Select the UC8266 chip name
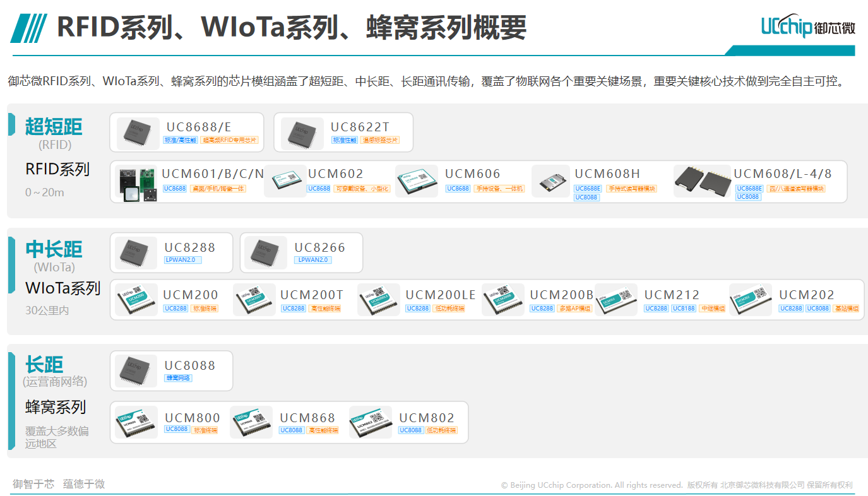Screen dimensions: 868x496 coord(320,247)
